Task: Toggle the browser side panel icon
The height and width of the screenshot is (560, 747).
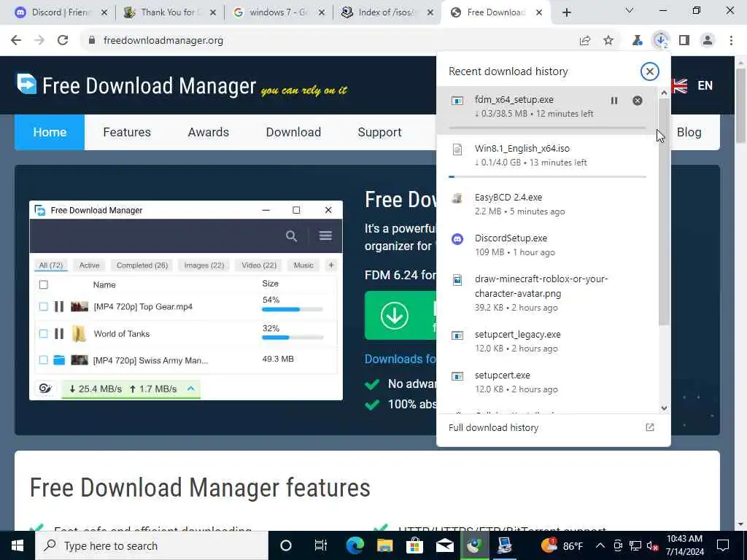Action: coord(684,41)
